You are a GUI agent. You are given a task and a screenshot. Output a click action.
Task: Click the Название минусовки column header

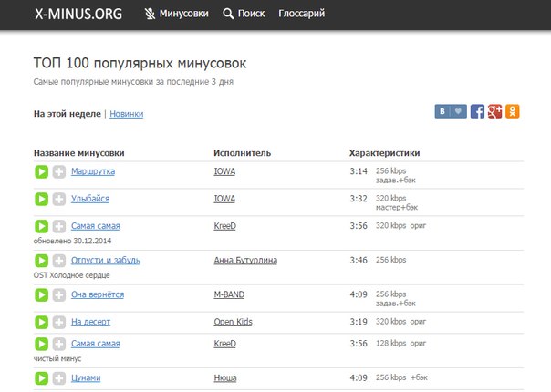coord(79,153)
